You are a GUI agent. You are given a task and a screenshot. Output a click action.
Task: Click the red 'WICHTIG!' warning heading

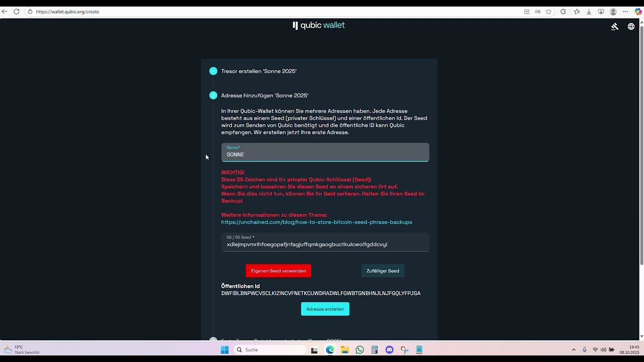(233, 172)
